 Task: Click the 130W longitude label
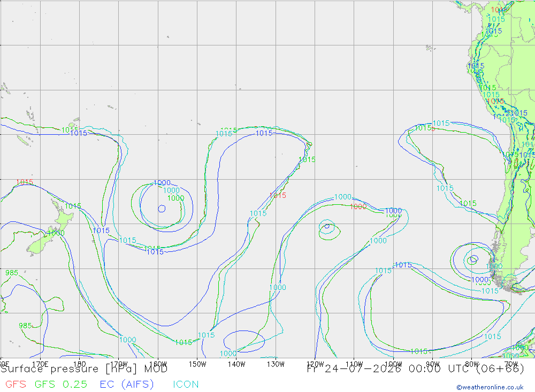point(276,364)
